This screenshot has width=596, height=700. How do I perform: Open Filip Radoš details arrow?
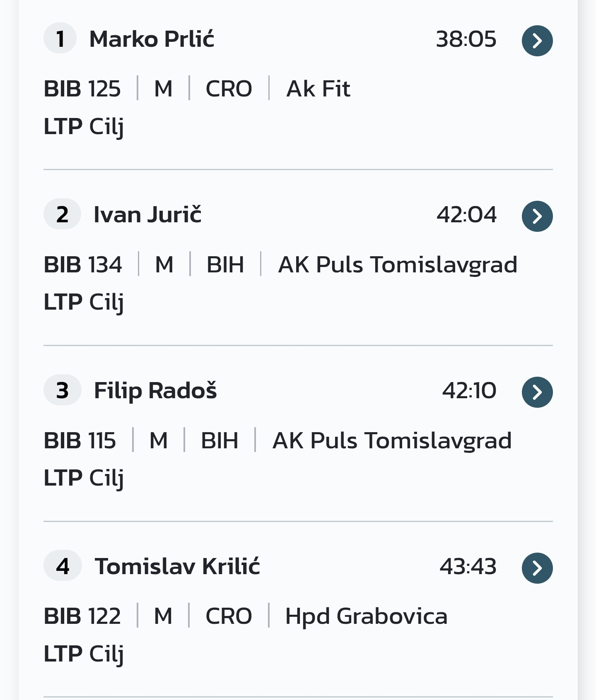click(x=537, y=392)
